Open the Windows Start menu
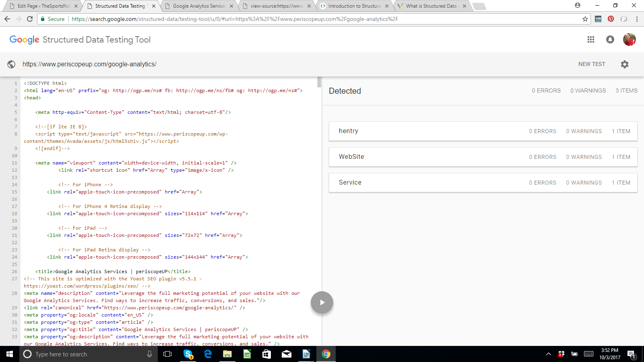The image size is (644, 362). point(10,354)
